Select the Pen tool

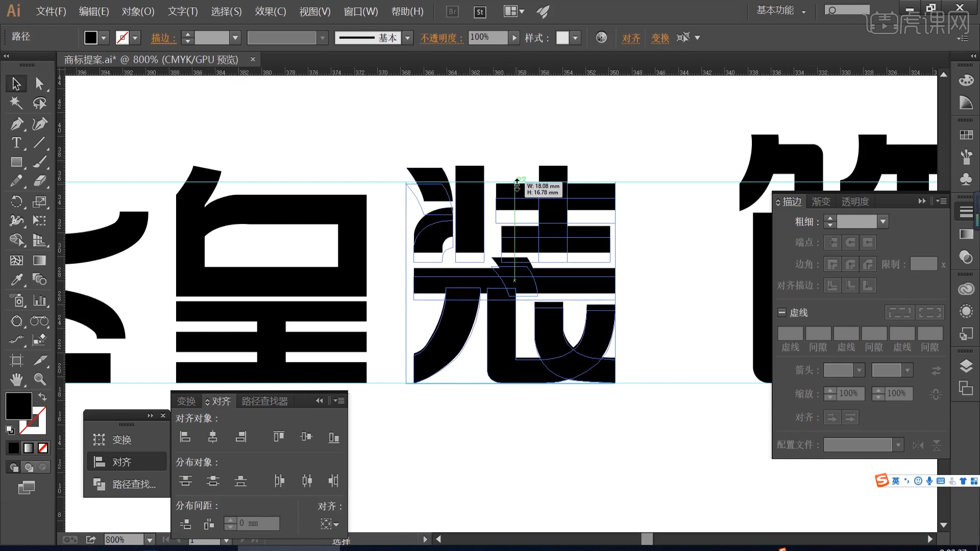[x=16, y=123]
